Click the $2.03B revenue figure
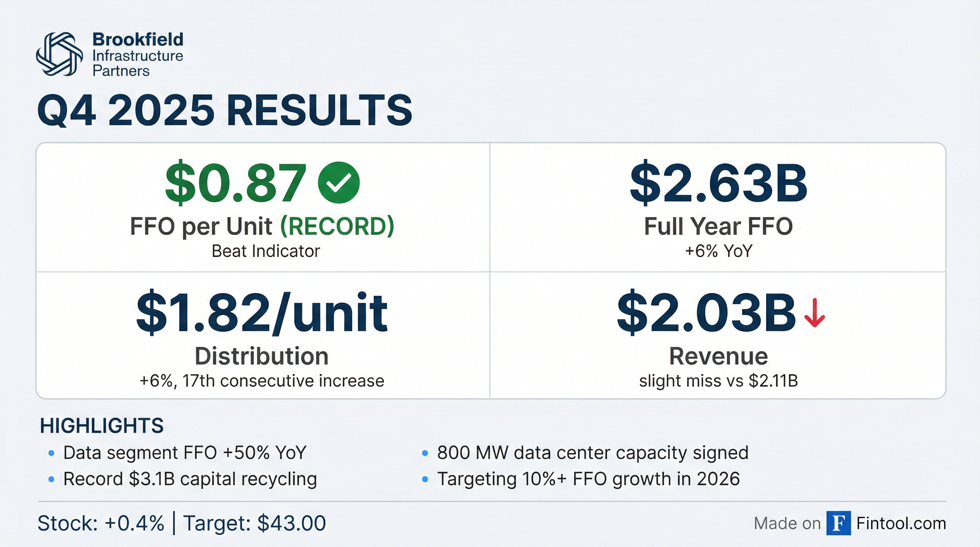The width and height of the screenshot is (980, 547). tap(706, 313)
